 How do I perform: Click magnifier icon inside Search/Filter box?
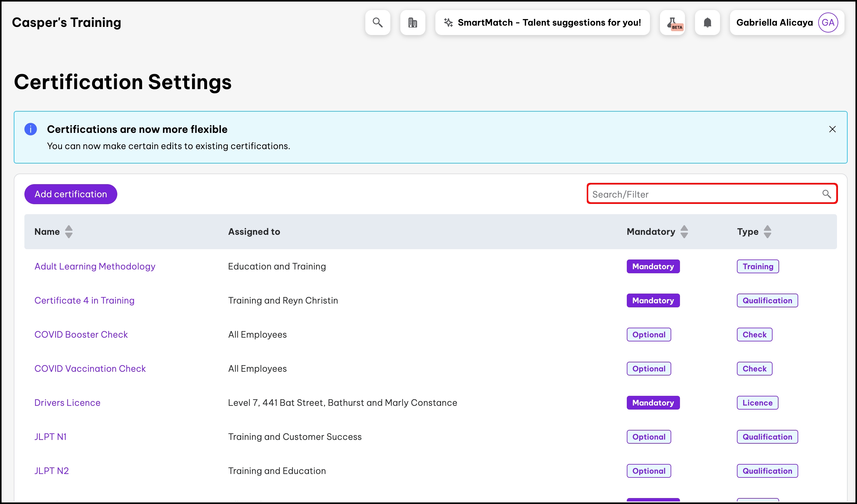point(826,194)
